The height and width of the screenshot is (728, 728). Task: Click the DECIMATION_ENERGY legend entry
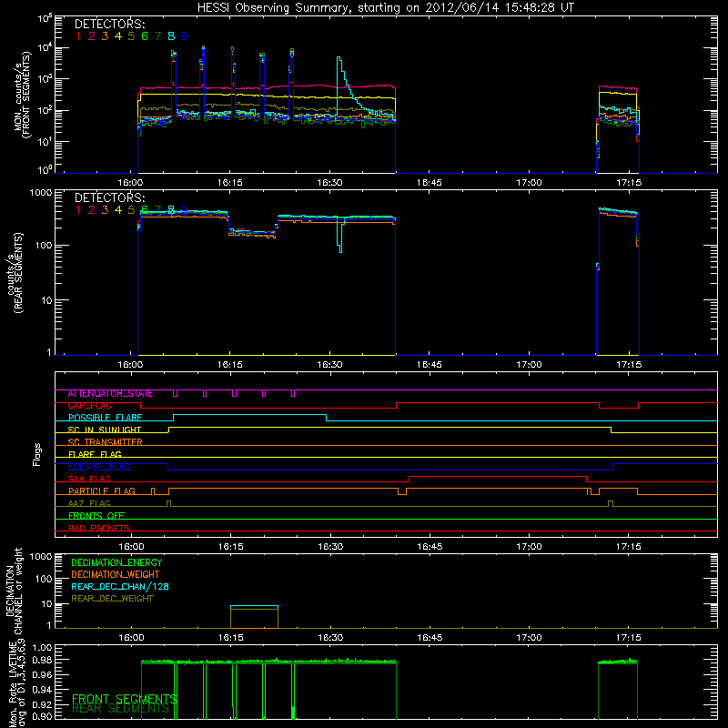pos(116,562)
